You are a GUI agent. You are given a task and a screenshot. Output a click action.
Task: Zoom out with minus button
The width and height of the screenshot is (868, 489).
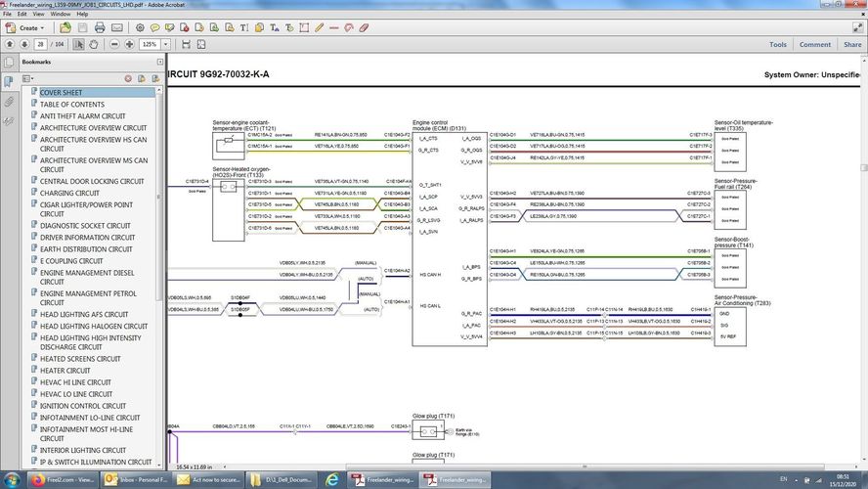coord(114,44)
